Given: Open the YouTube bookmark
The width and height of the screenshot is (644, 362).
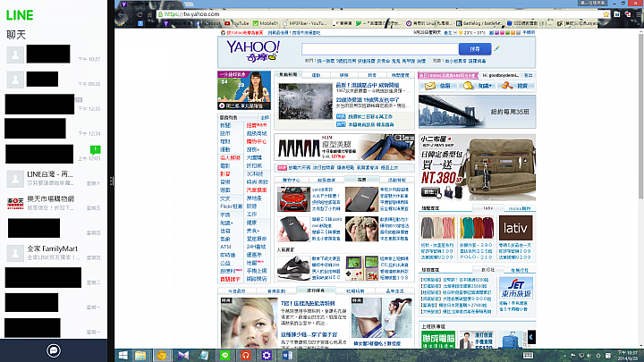Looking at the screenshot, I should coord(237,23).
